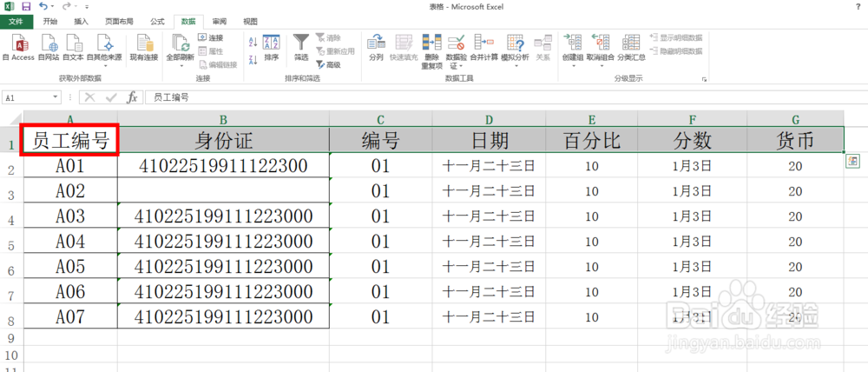Click Hide Detail (隐藏明细数据)
The image size is (868, 372).
[676, 51]
